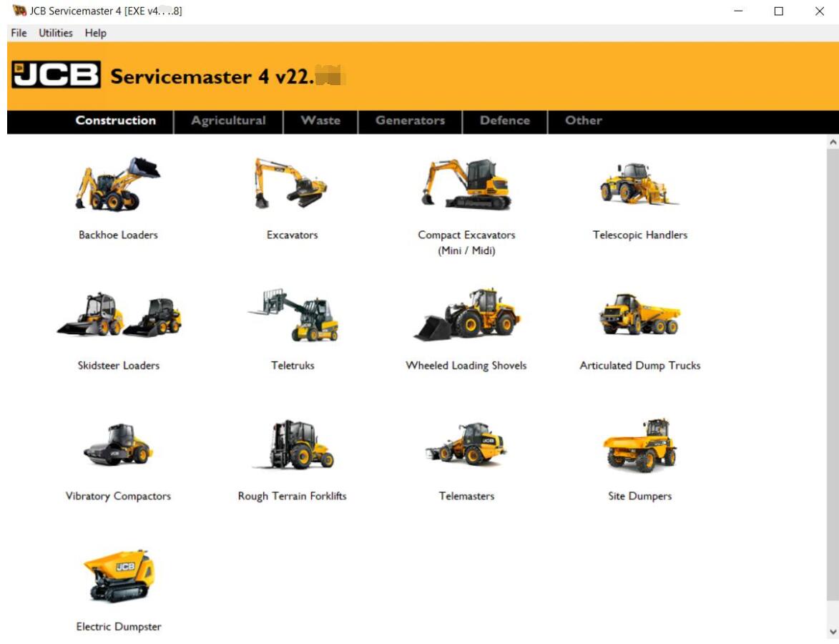Choose the Telescopic Handlers machine icon
Viewport: 839px width, 644px height.
(x=639, y=184)
